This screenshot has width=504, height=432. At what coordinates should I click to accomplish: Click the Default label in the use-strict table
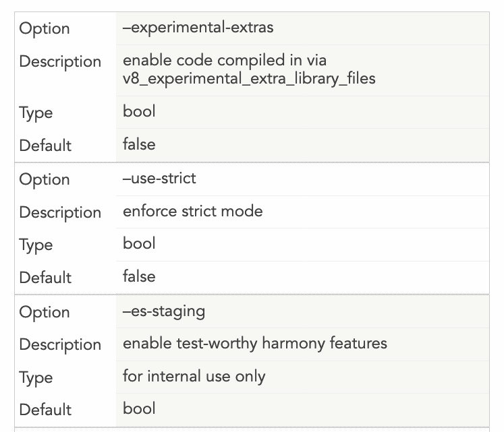(x=45, y=277)
